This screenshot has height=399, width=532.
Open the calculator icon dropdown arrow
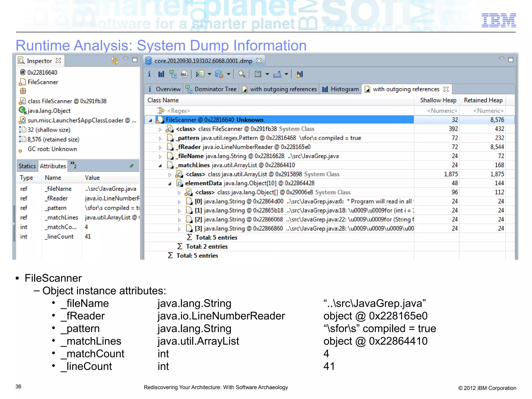tap(267, 74)
